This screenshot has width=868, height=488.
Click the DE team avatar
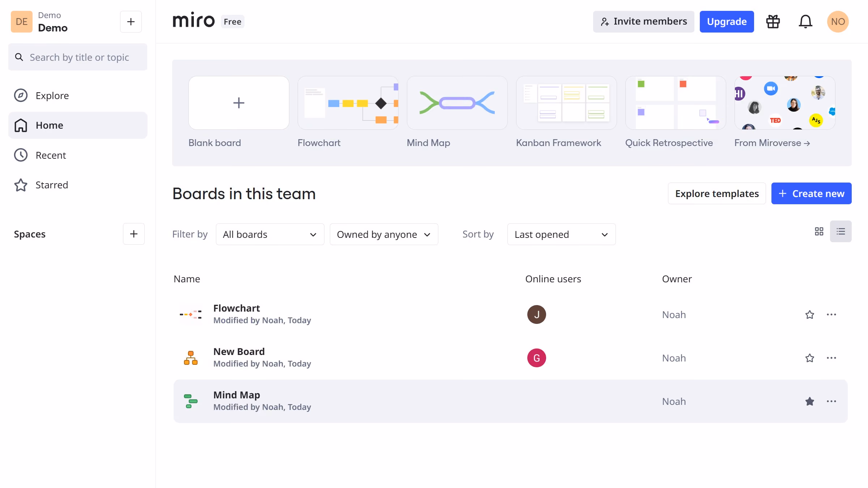(22, 22)
